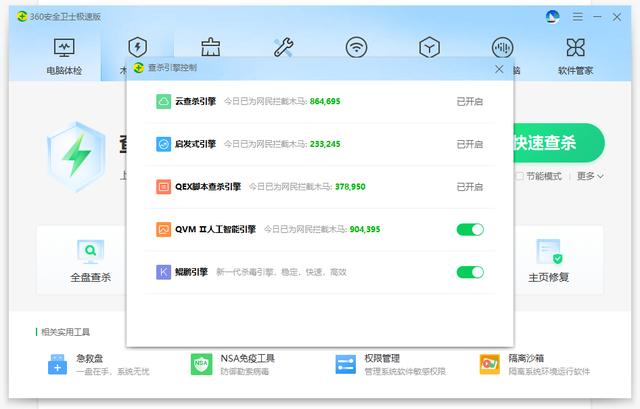Click the Wi-Fi network icon in toolbar
Screen dimensions: 640x409
[x=356, y=47]
